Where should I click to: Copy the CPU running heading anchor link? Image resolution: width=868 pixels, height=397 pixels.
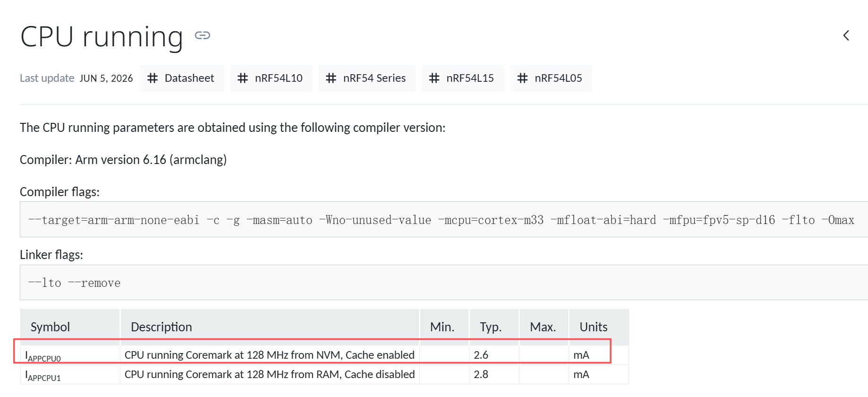point(202,35)
